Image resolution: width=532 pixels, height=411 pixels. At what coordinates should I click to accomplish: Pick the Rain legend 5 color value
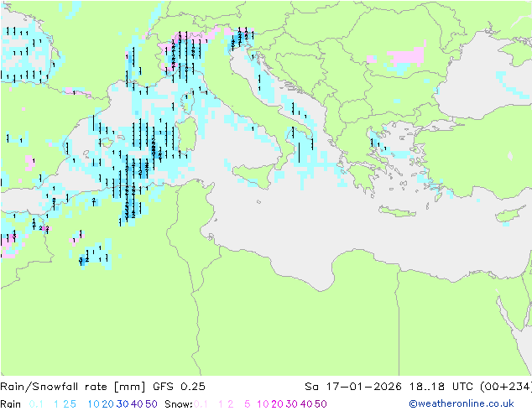pyautogui.click(x=73, y=404)
